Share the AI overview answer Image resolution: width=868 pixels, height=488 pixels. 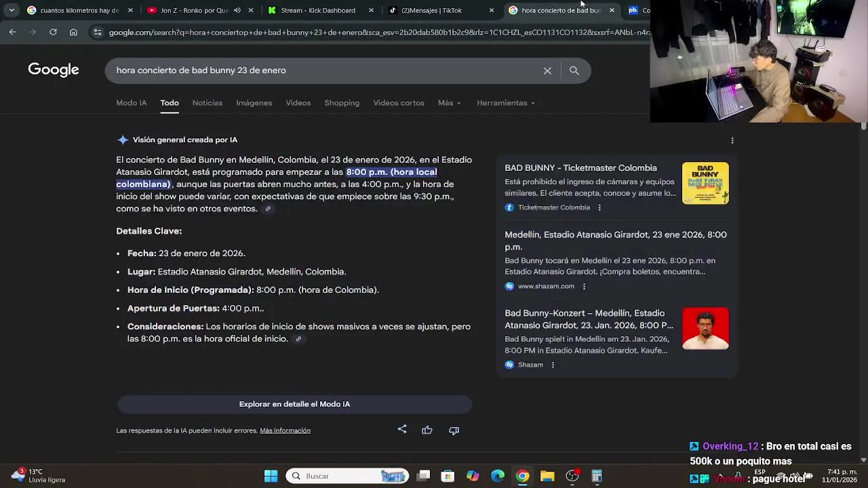(x=402, y=430)
